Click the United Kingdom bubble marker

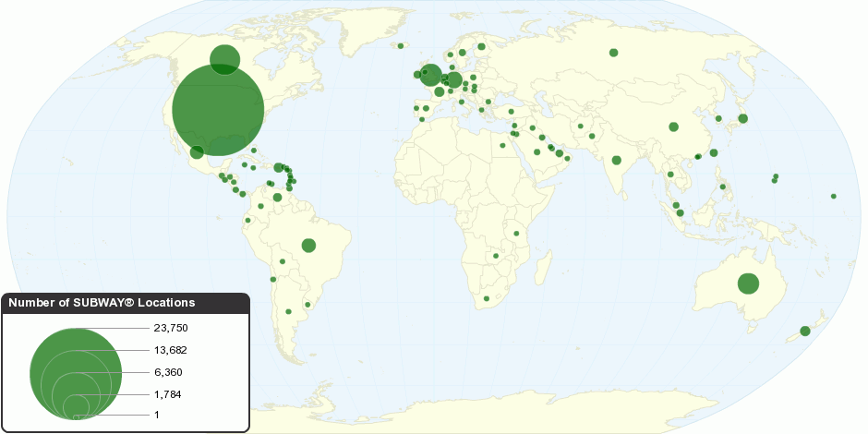[x=430, y=76]
